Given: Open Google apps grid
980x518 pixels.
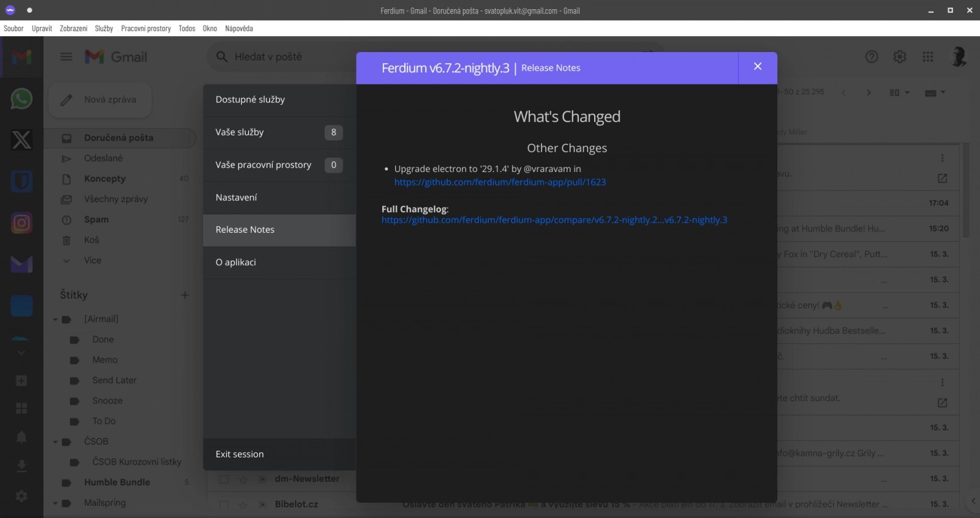Looking at the screenshot, I should point(928,57).
